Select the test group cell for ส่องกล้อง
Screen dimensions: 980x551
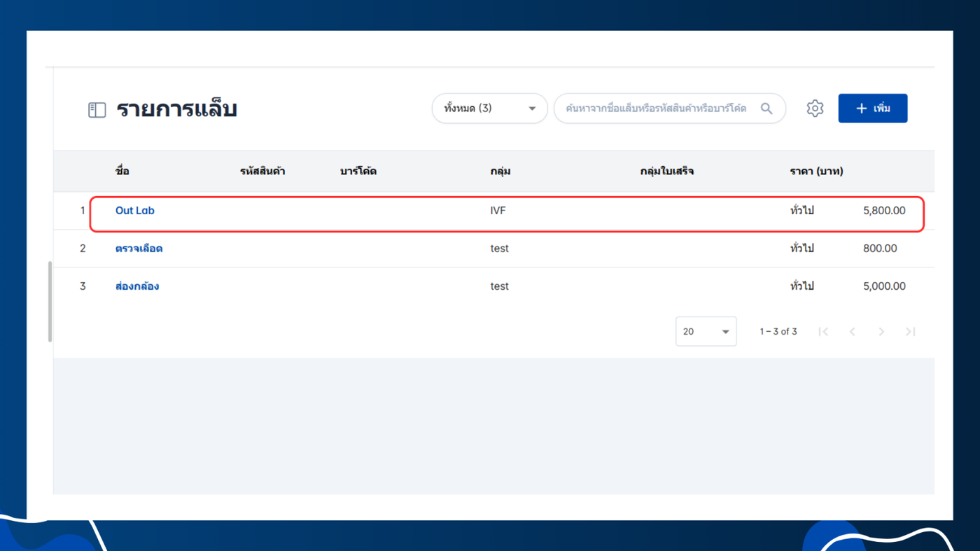click(x=500, y=286)
